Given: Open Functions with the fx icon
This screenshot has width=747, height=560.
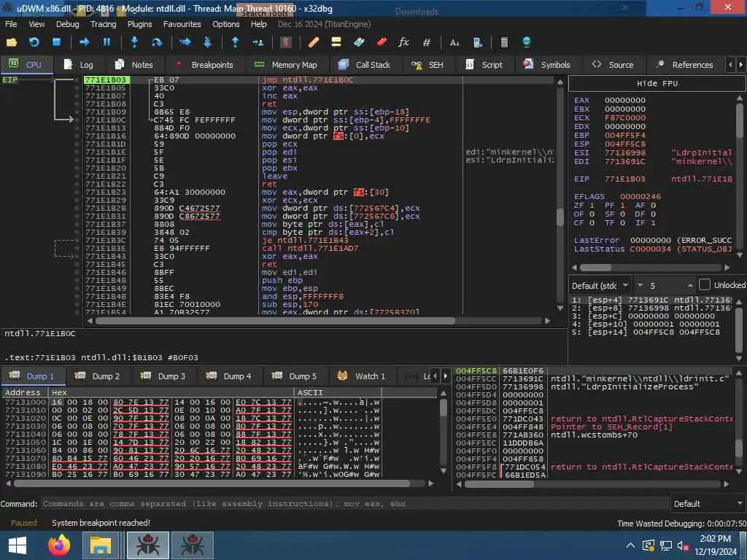Looking at the screenshot, I should (x=403, y=42).
